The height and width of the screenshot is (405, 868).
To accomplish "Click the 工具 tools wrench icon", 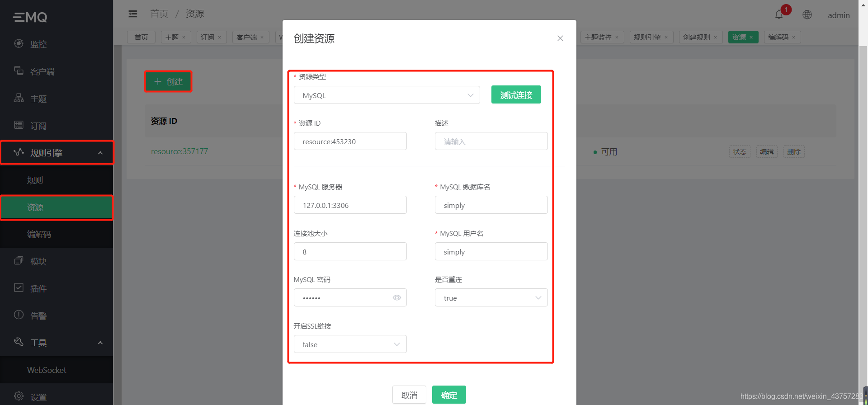I will tap(19, 342).
